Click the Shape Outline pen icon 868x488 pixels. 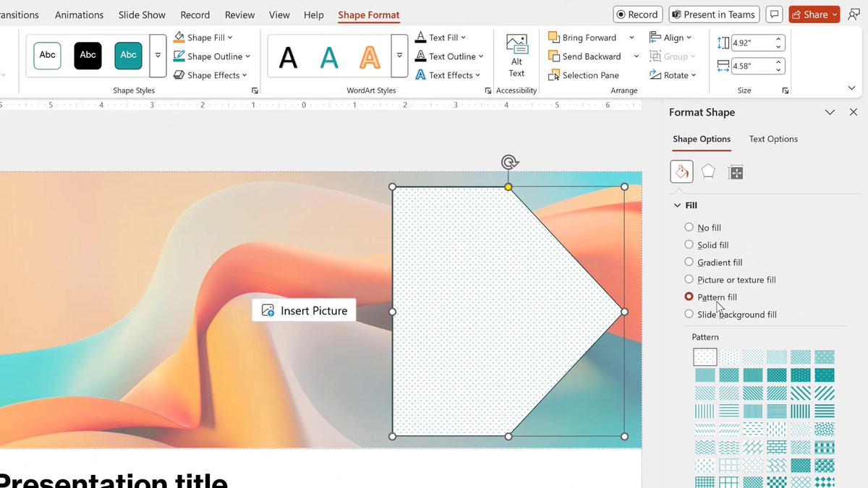[x=179, y=56]
